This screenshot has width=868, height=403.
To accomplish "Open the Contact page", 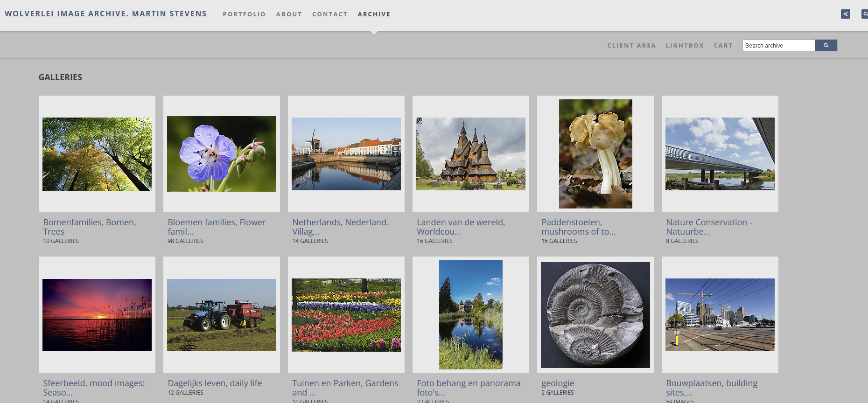I will (329, 14).
